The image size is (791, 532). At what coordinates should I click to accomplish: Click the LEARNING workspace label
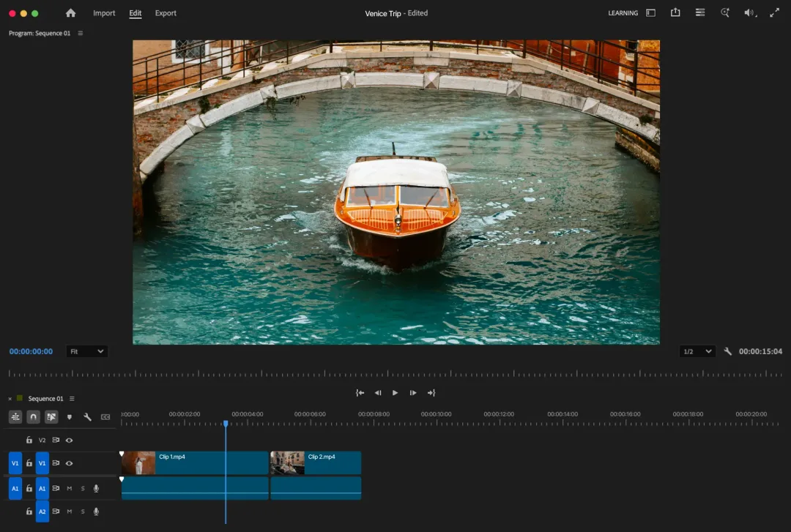[x=623, y=13]
